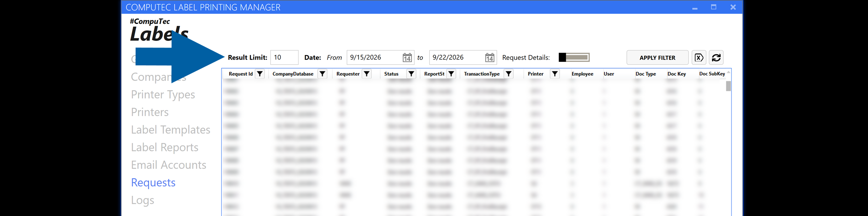Open the TransactionType column filter
The width and height of the screenshot is (868, 216).
tap(509, 74)
